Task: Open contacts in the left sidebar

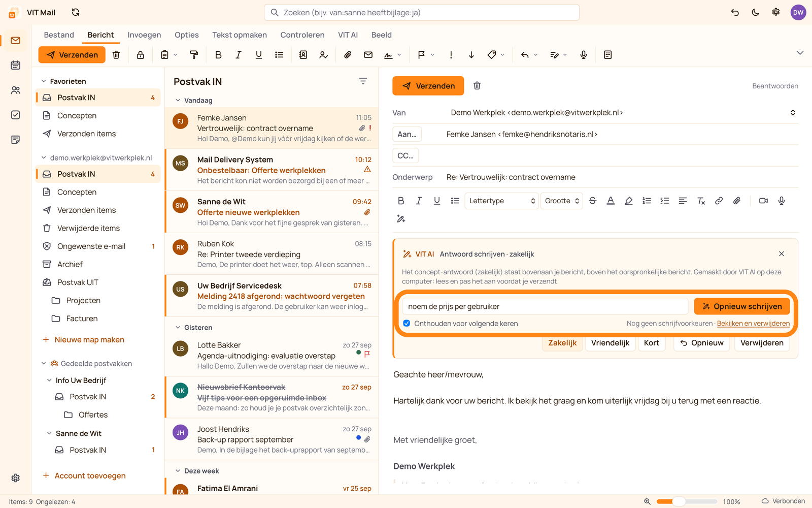Action: [x=16, y=90]
